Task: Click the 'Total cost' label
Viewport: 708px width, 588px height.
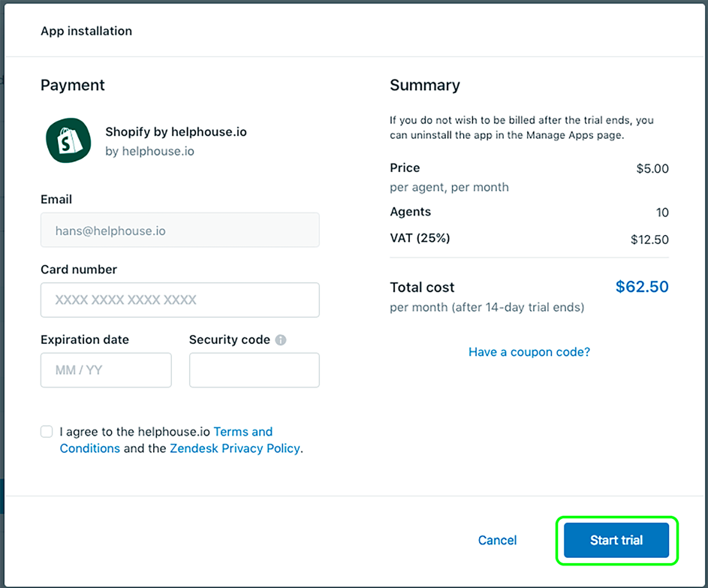Action: coord(422,287)
